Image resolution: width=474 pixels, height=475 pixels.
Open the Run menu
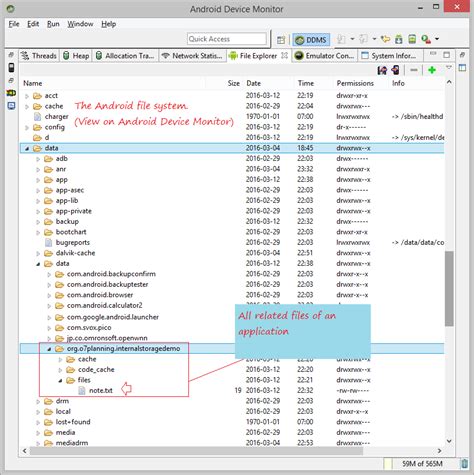click(53, 24)
